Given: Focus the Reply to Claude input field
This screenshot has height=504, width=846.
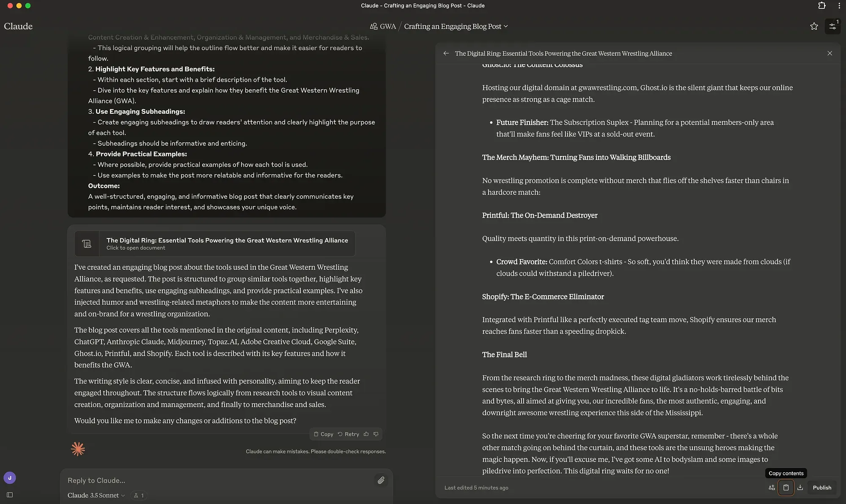Looking at the screenshot, I should click(220, 480).
